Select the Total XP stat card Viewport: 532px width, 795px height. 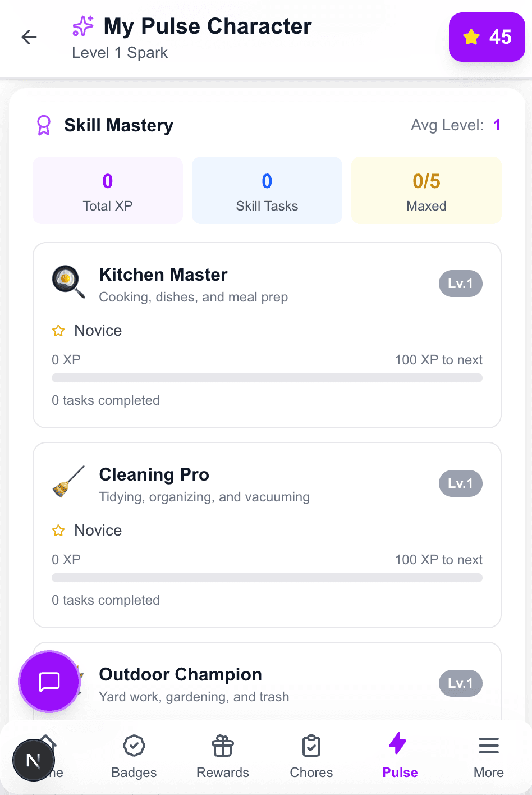[x=107, y=190]
